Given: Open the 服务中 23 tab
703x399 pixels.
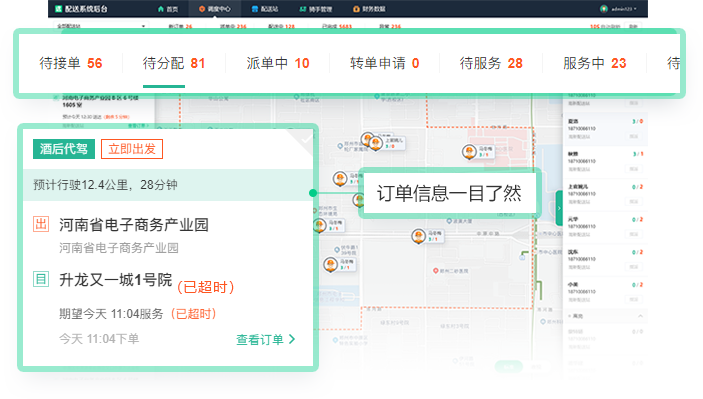Looking at the screenshot, I should pyautogui.click(x=595, y=63).
